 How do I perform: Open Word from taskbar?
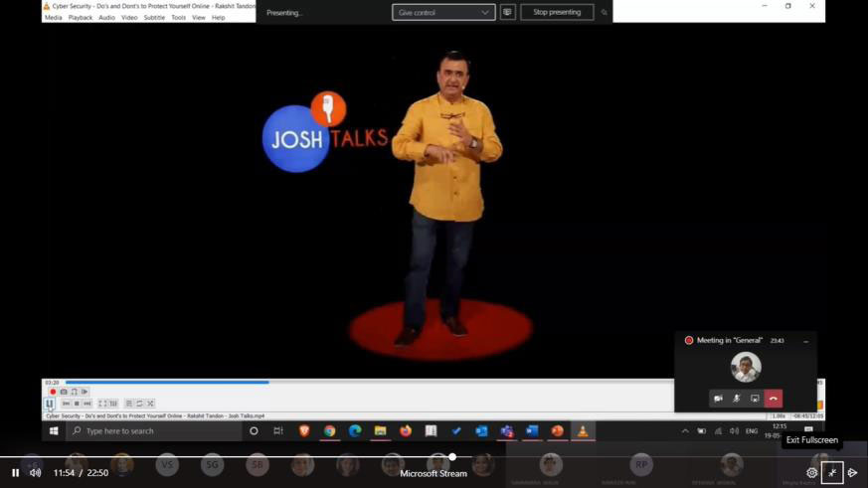point(532,431)
